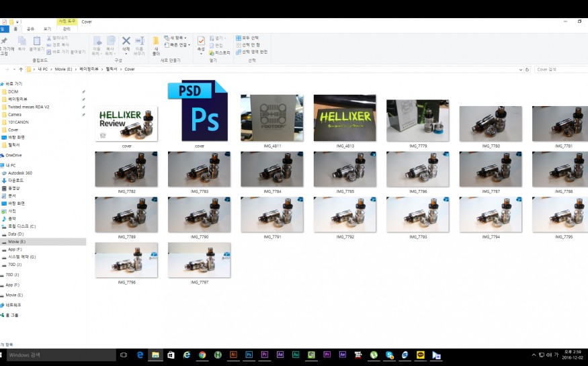Open the Move To (이동 위치) dropdown
Viewport: 588px width, 366px height.
[x=97, y=45]
